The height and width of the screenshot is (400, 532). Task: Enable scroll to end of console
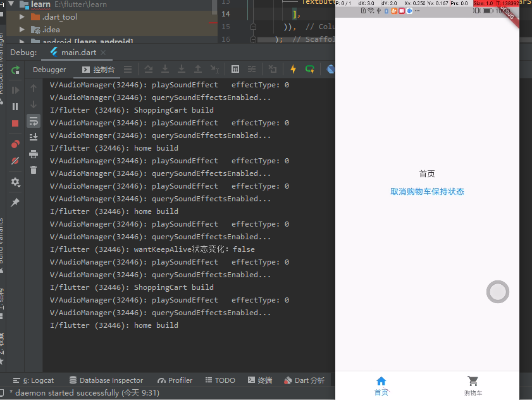coord(34,137)
